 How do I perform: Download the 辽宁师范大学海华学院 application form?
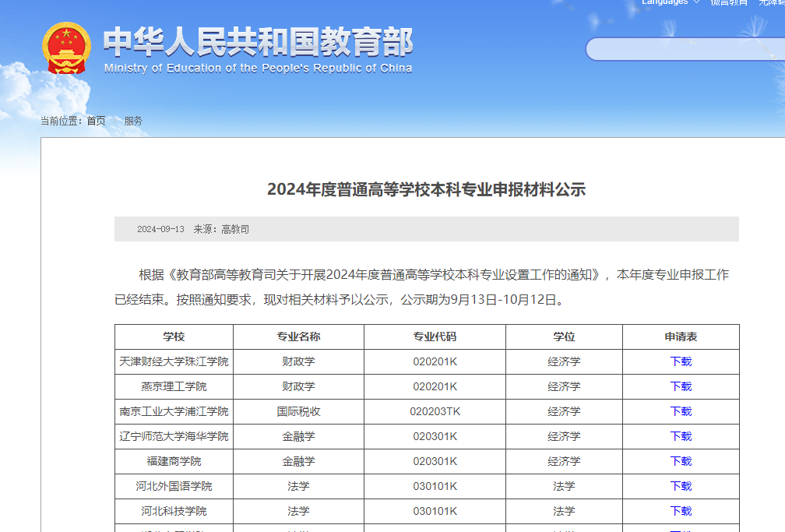pos(681,436)
